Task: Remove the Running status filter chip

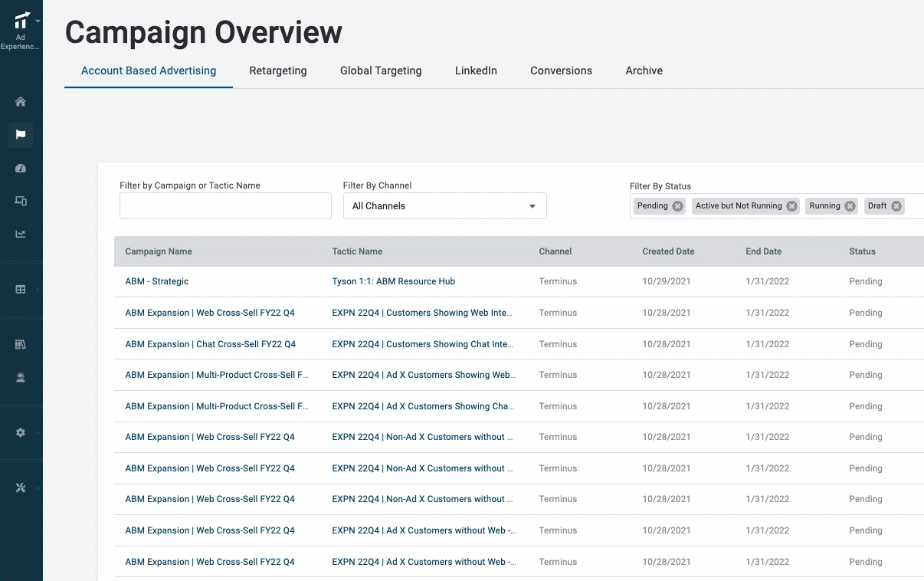Action: click(850, 206)
